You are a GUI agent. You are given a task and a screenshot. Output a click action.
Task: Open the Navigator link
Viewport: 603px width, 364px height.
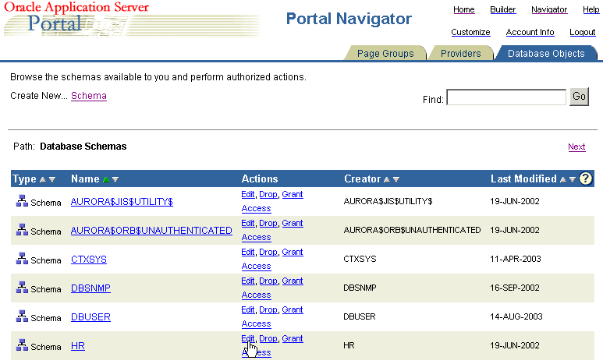(x=549, y=9)
